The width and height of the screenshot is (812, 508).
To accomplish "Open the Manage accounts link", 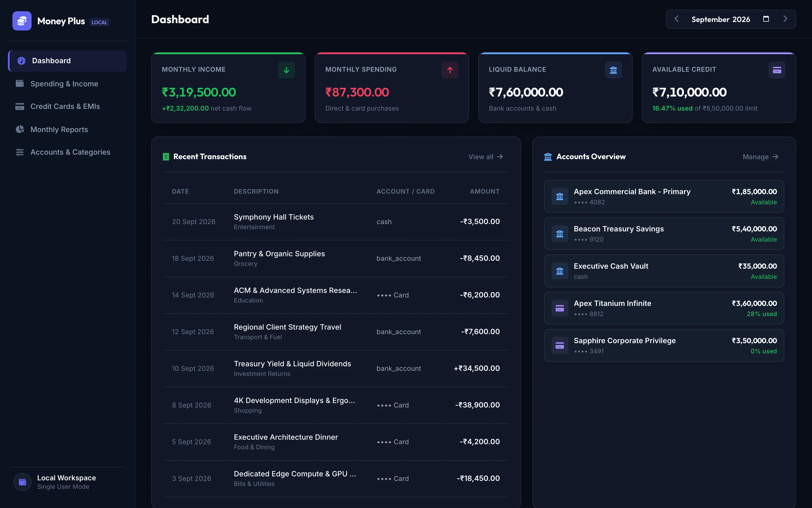I will tap(760, 157).
